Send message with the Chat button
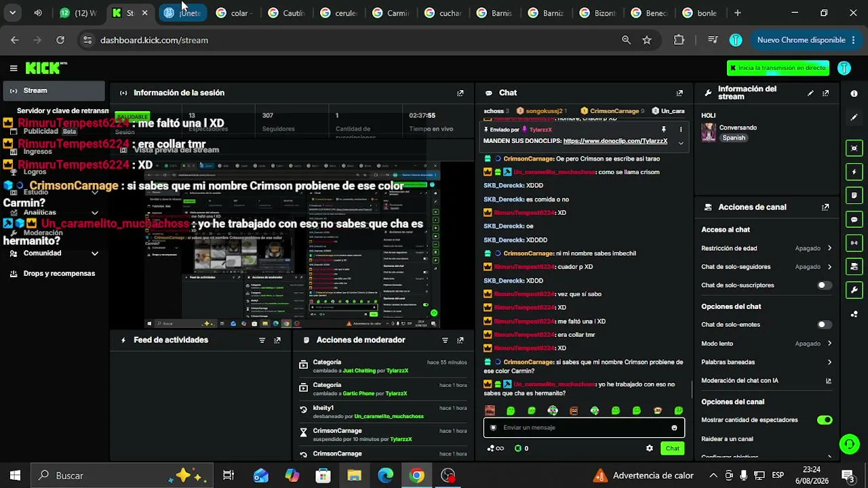 [672, 448]
